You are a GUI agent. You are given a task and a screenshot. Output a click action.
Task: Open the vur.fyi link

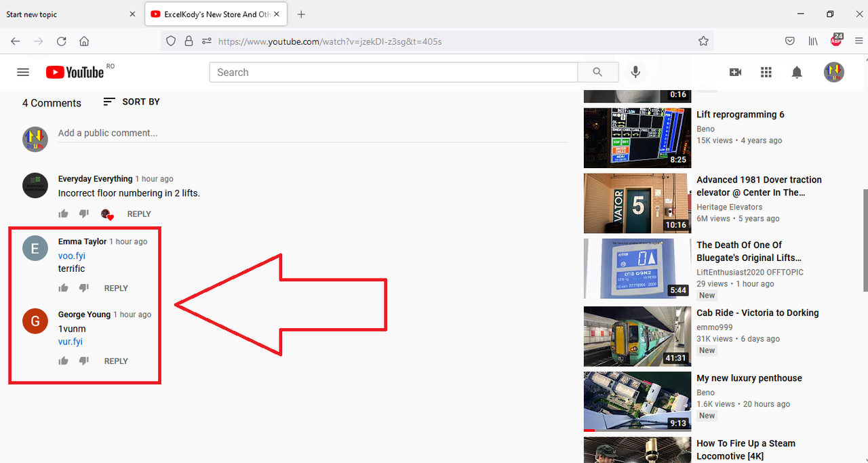point(71,342)
